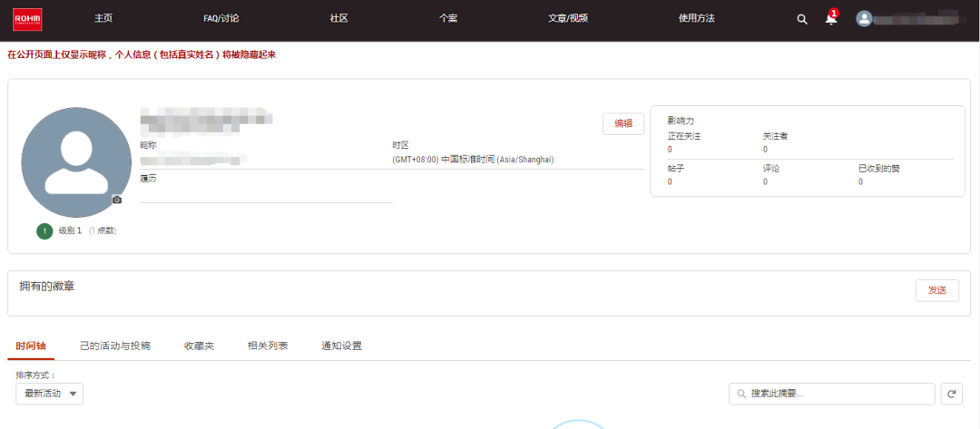Click the 影响力 heading
Image resolution: width=980 pixels, height=429 pixels.
point(681,122)
